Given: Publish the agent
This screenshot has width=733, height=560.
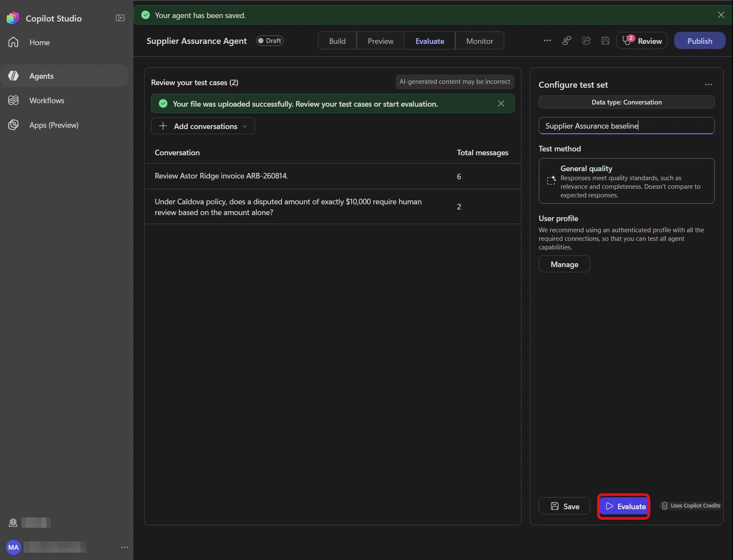Looking at the screenshot, I should pyautogui.click(x=699, y=41).
